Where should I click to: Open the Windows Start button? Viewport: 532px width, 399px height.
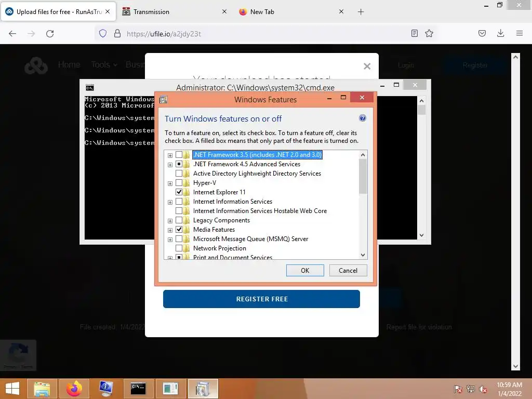[12, 389]
